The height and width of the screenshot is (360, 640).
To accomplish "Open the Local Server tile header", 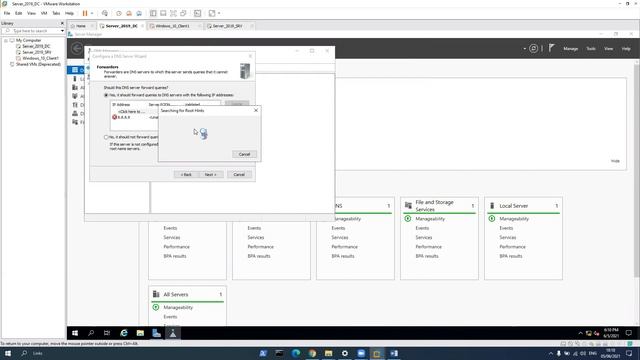I will 523,206.
